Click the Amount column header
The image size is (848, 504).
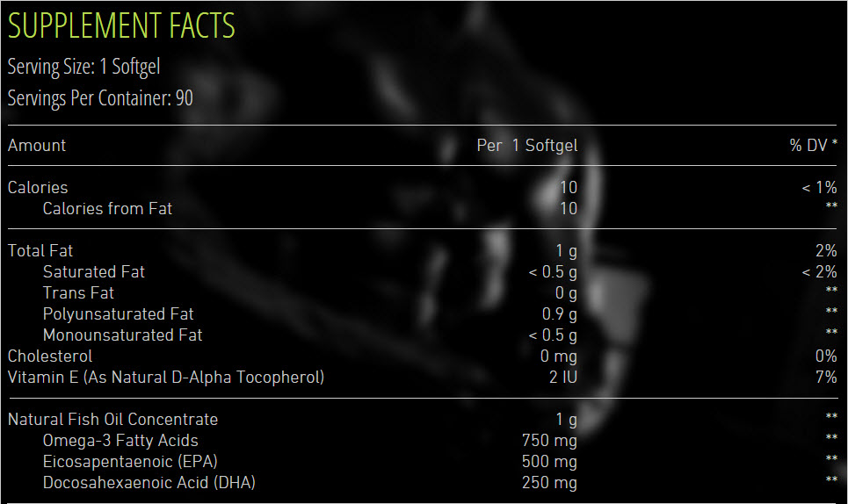(x=37, y=146)
